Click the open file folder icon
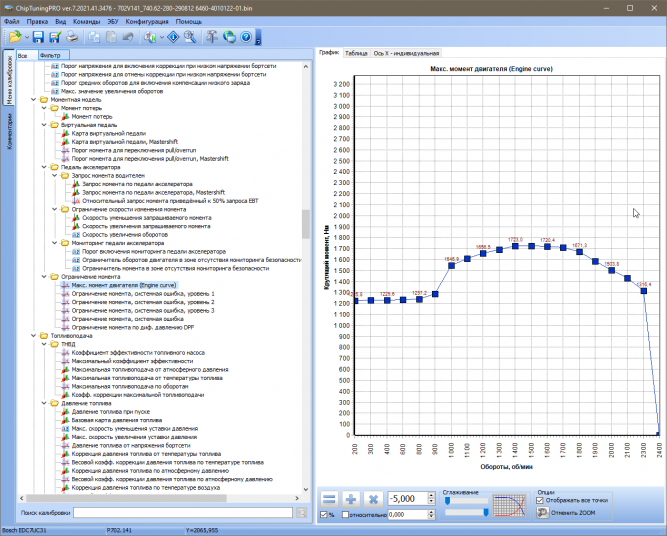 coord(14,37)
